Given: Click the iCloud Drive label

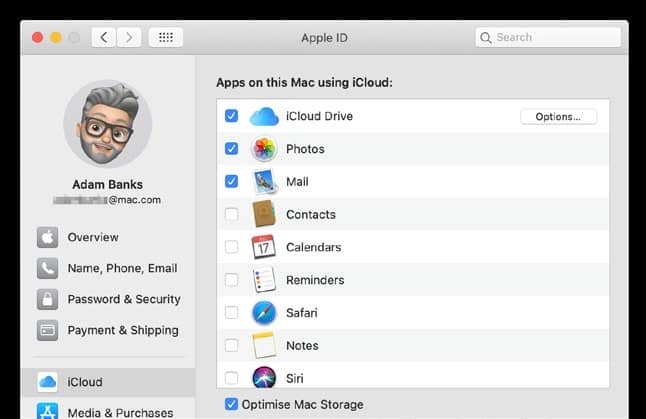Looking at the screenshot, I should tap(319, 116).
